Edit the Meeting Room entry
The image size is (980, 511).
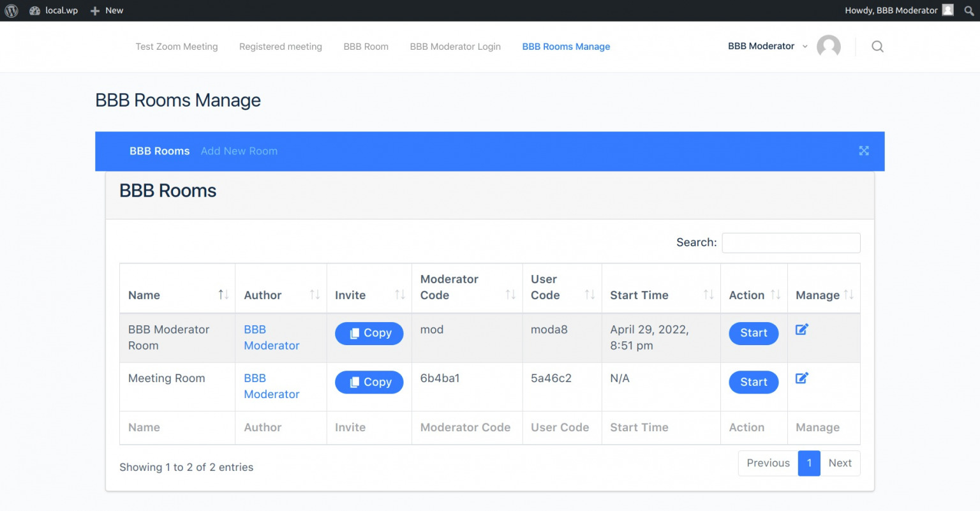802,378
